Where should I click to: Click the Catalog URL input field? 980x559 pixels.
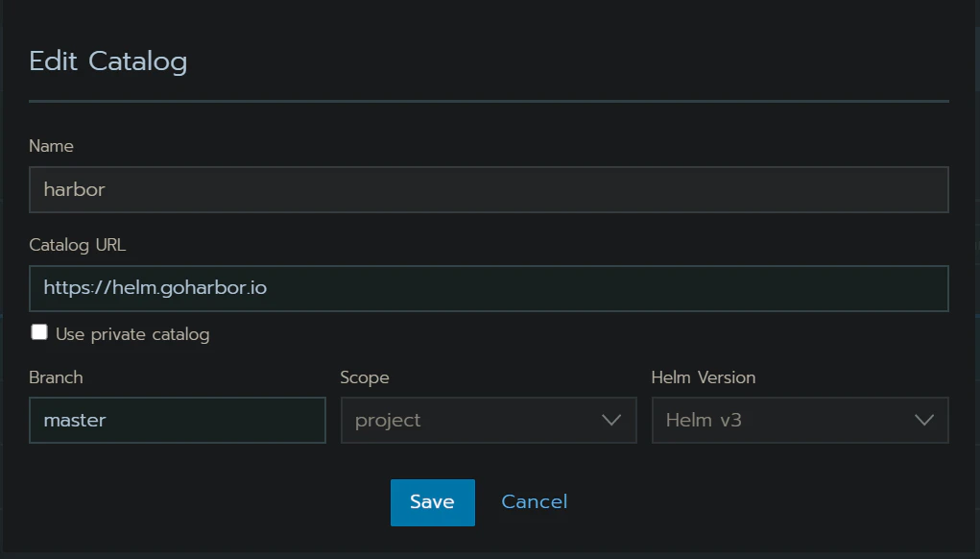(x=489, y=288)
